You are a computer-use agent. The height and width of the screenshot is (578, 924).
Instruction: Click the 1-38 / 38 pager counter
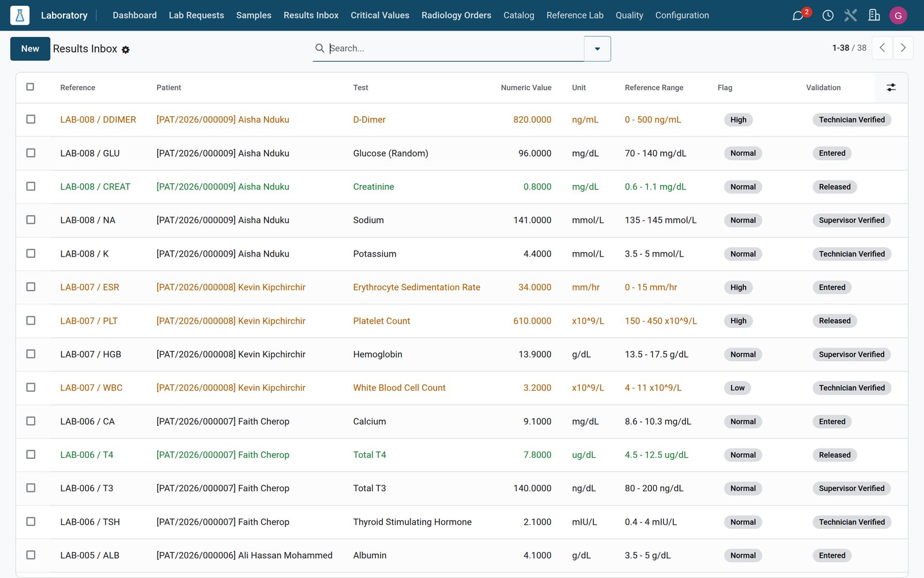point(849,48)
